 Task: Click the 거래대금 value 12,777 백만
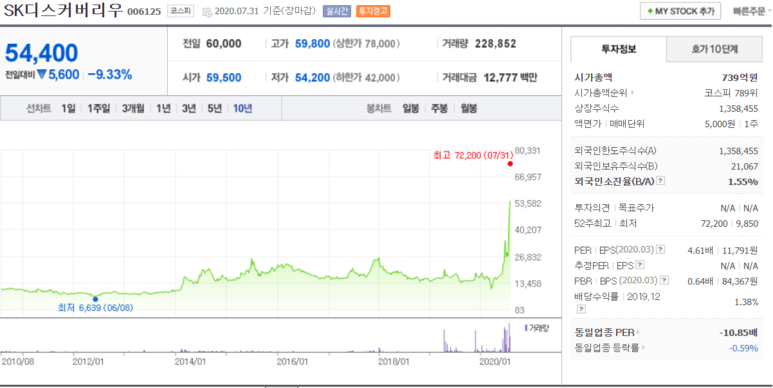(511, 77)
